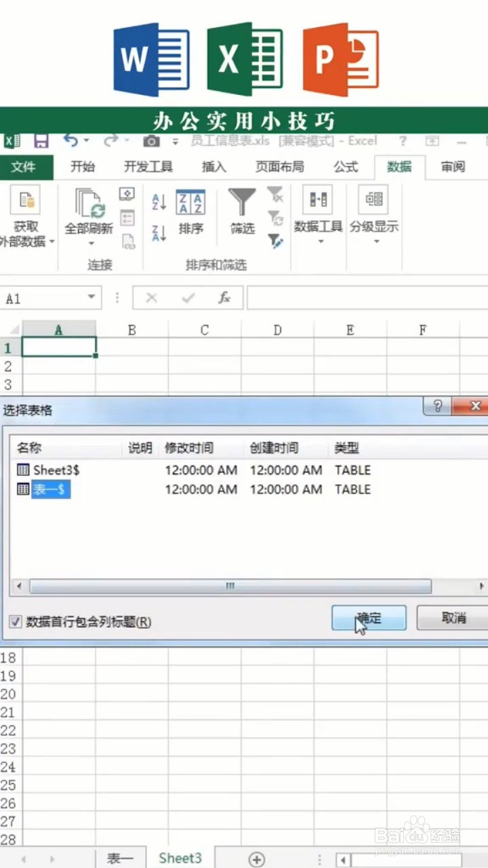Image resolution: width=488 pixels, height=868 pixels.
Task: Click the OK (确定) button
Action: [369, 618]
